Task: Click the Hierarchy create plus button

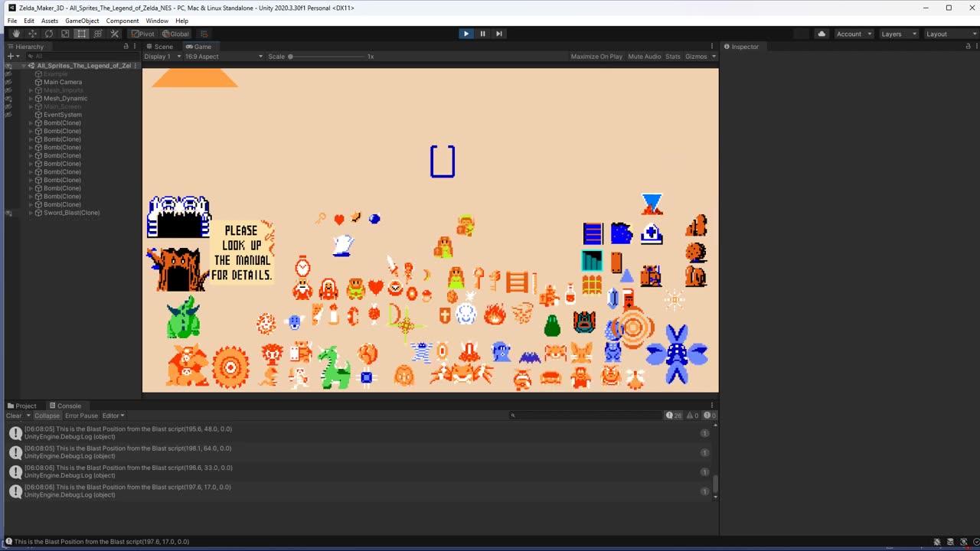Action: coord(13,56)
